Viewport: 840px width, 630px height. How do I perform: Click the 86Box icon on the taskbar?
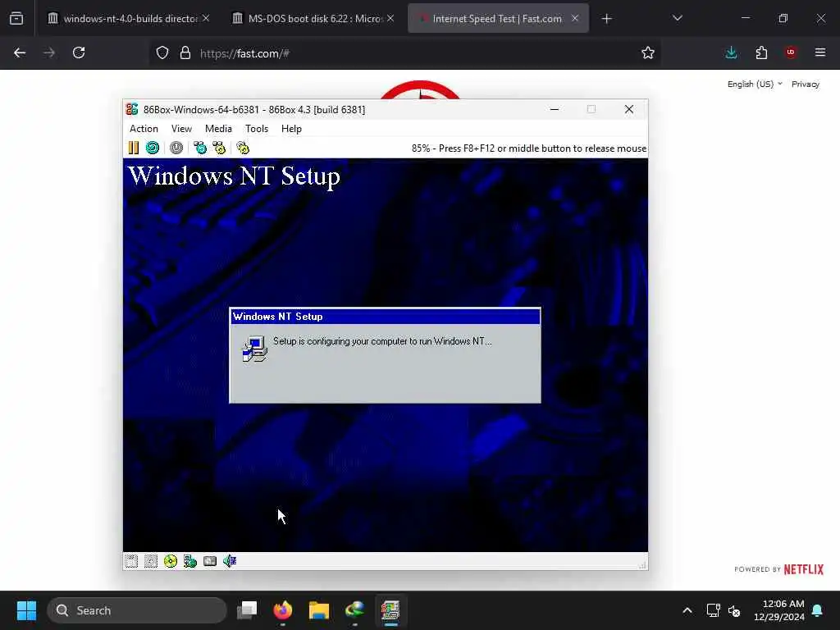point(390,610)
